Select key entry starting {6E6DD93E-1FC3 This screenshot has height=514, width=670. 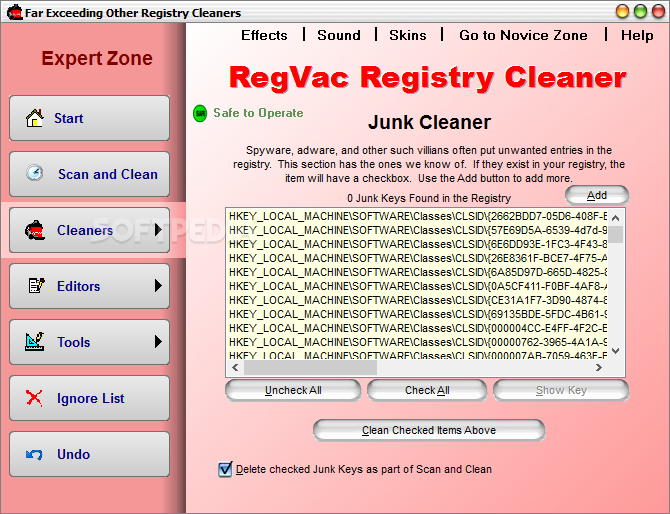click(x=418, y=244)
